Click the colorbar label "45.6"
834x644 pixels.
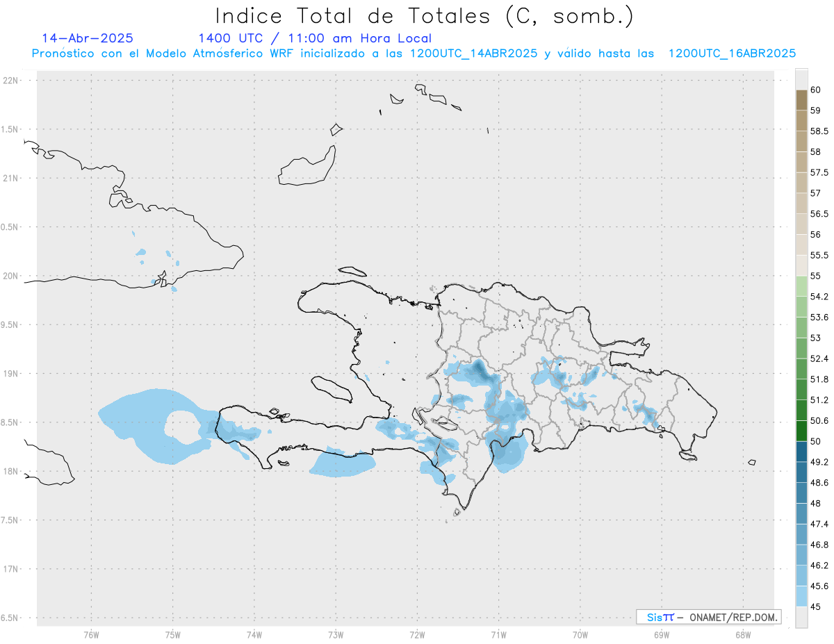[819, 586]
